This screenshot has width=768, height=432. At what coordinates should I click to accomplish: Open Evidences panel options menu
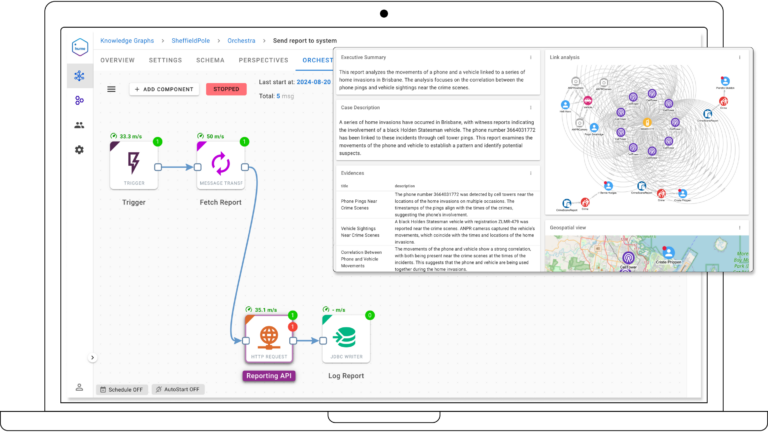(530, 173)
